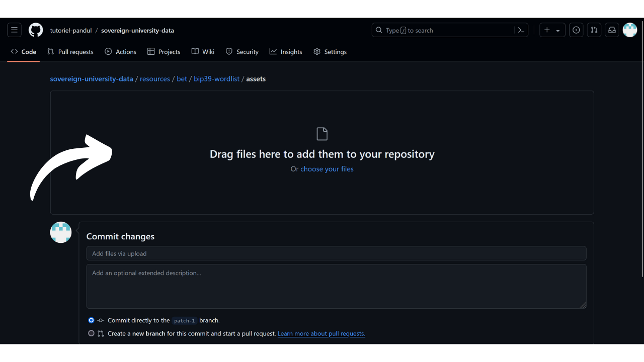Open Learn more about pull requests link
Image resolution: width=644 pixels, height=362 pixels.
click(x=321, y=334)
